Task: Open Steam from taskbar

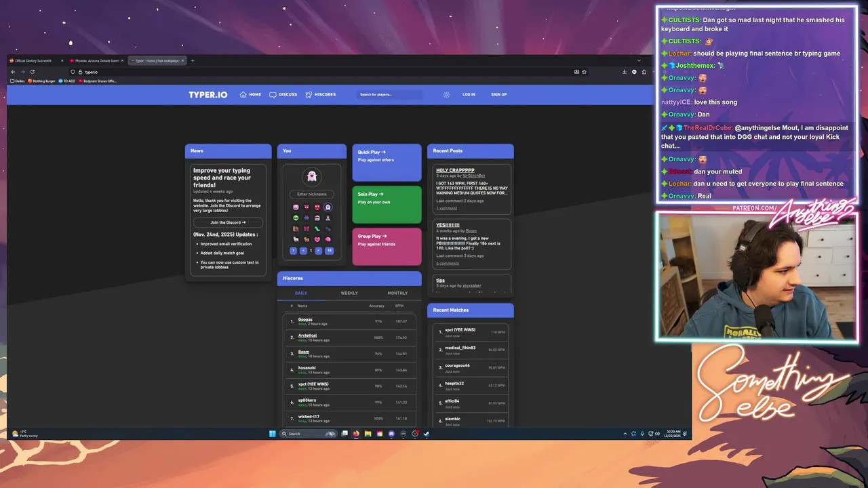Action: (x=427, y=434)
